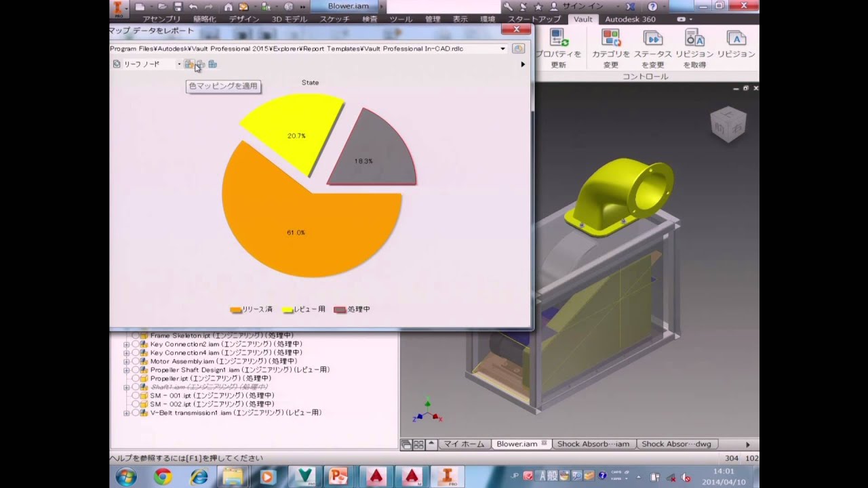Viewport: 868px width, 488px height.
Task: Click the wrench tool icon in title bar
Action: (507, 6)
